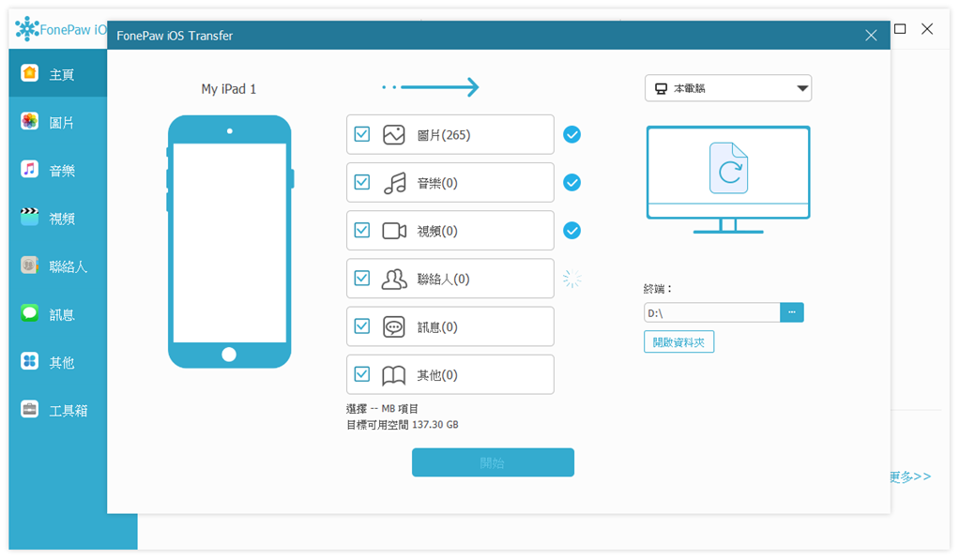Click the 開啟資料夾 open folder button

pyautogui.click(x=678, y=342)
